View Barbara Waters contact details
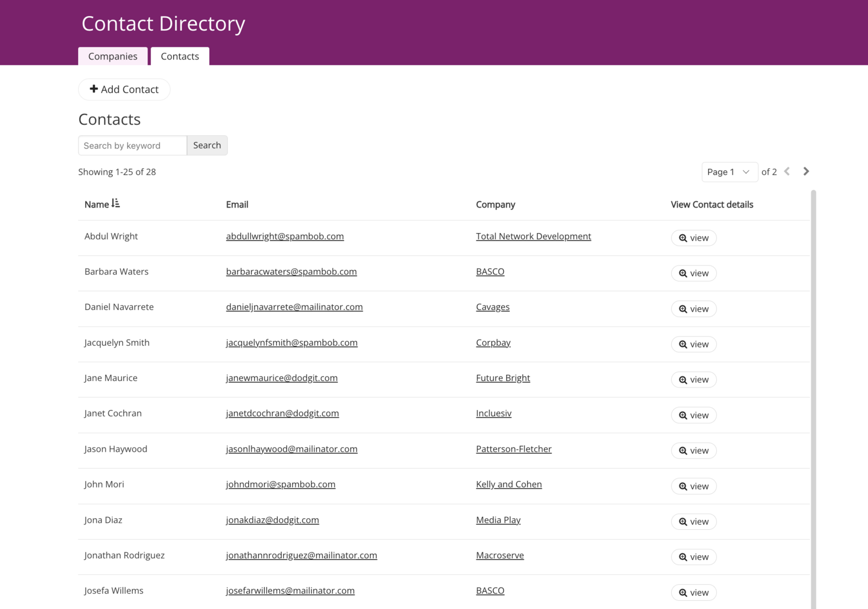 click(693, 273)
